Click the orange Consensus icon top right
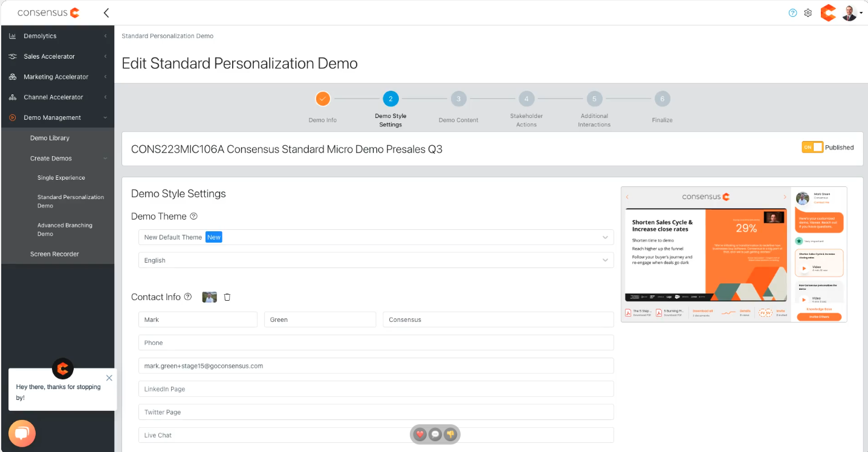 click(828, 13)
